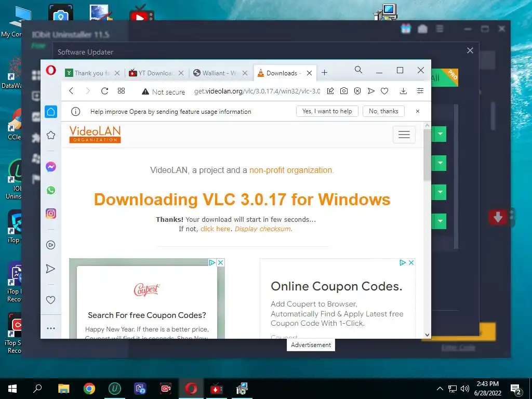Click the red download arrow widget
The width and height of the screenshot is (532, 399).
[498, 217]
